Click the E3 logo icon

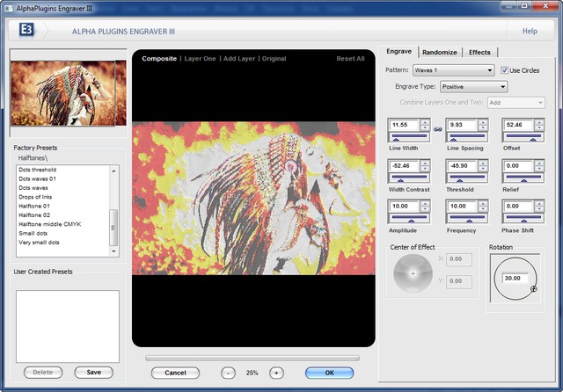pyautogui.click(x=27, y=31)
